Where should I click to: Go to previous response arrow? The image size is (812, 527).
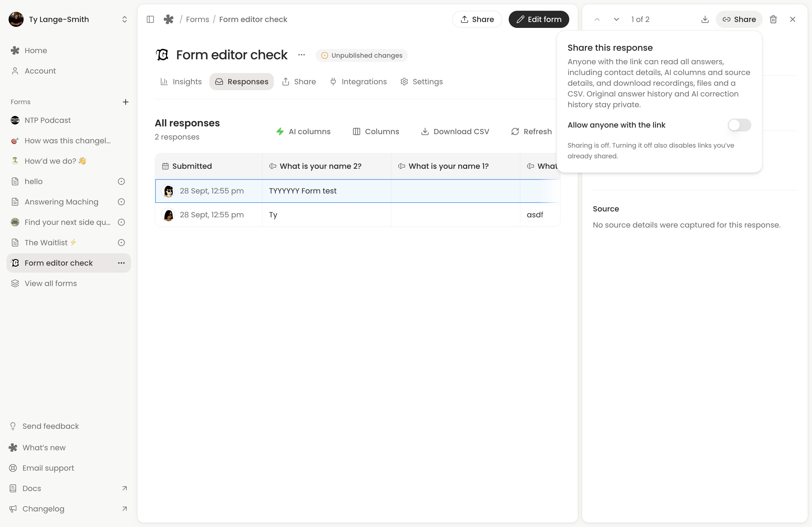[x=597, y=19]
